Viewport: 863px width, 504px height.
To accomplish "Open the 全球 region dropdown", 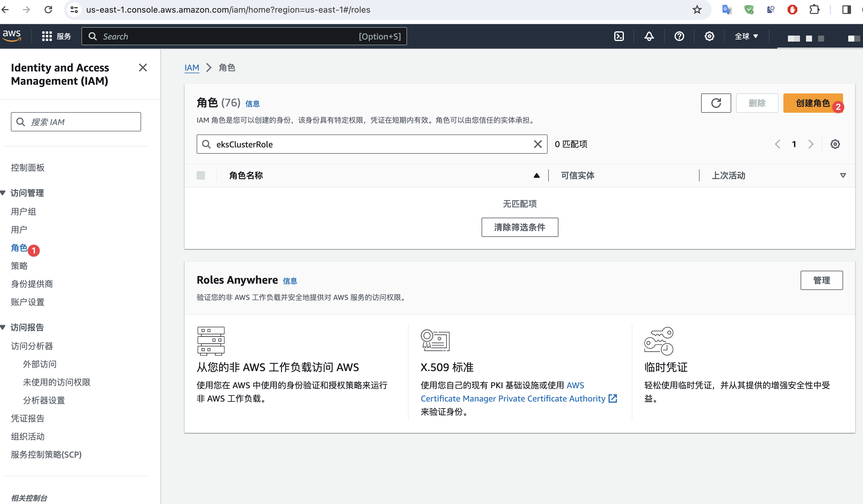I will 746,36.
